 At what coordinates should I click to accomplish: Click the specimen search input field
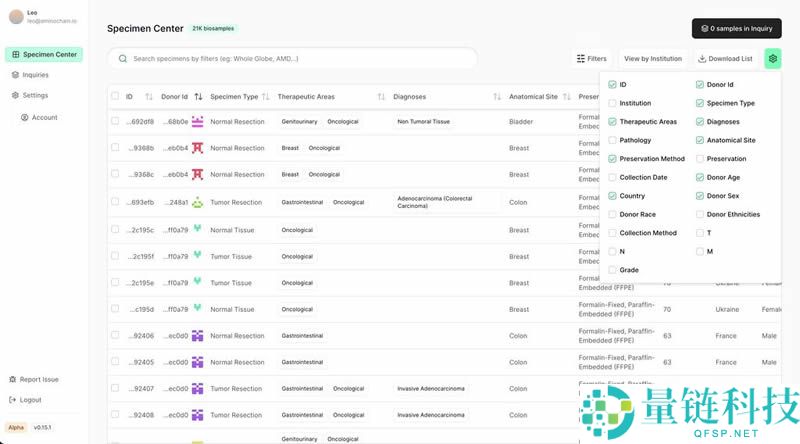click(292, 59)
